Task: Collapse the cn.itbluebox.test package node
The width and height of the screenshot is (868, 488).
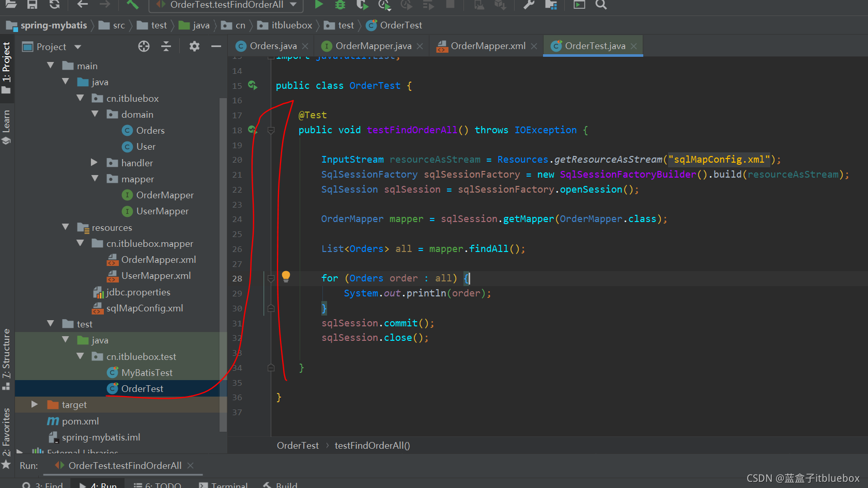Action: 80,356
